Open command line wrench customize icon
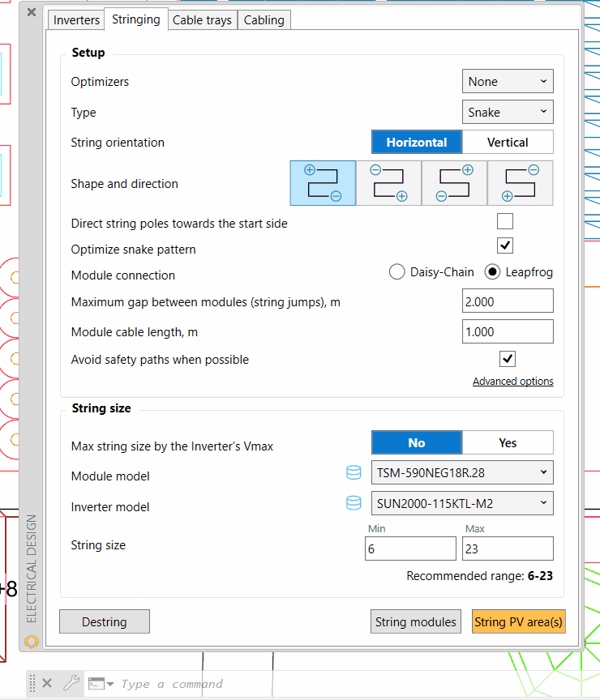 [x=71, y=683]
